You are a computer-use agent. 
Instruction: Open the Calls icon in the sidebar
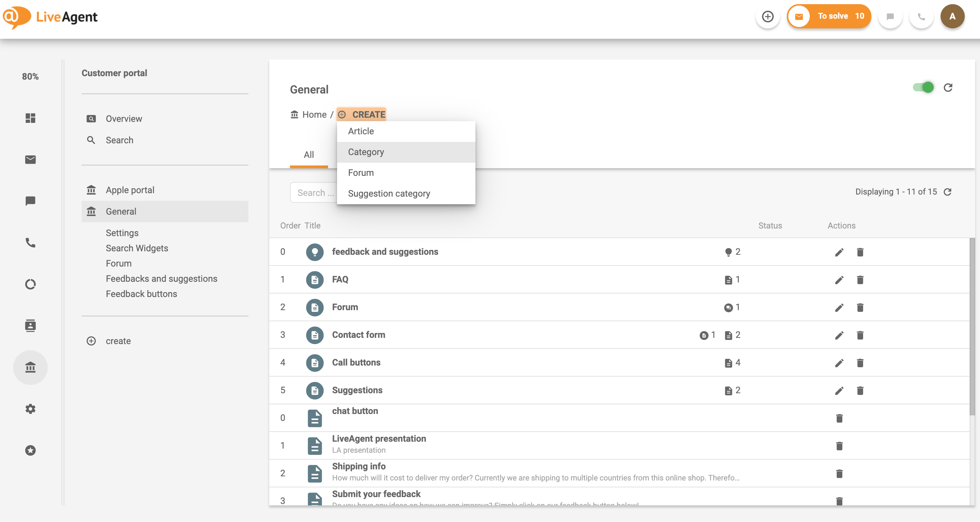point(30,242)
